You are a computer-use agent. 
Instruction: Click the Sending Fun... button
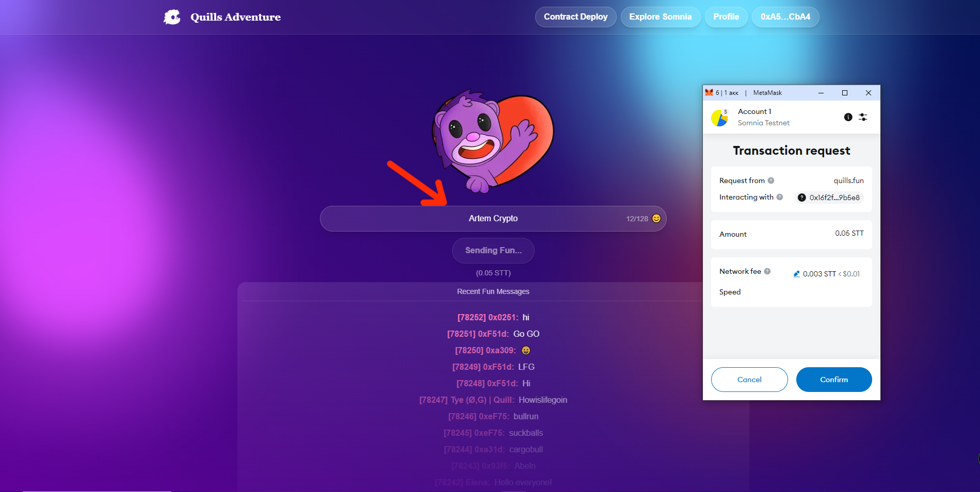493,251
